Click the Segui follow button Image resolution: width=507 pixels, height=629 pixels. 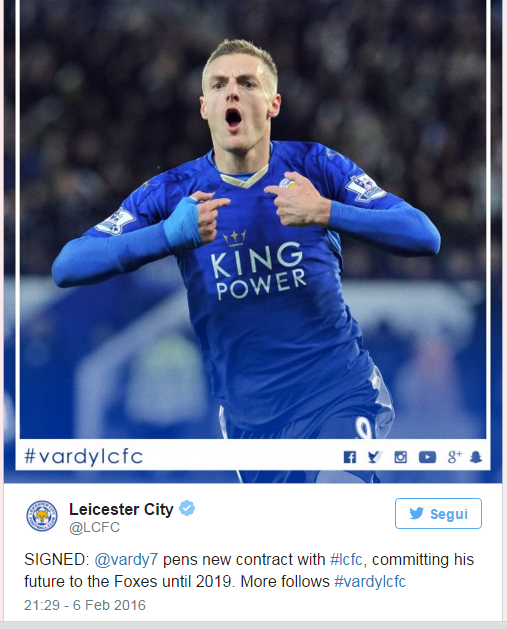[x=438, y=513]
